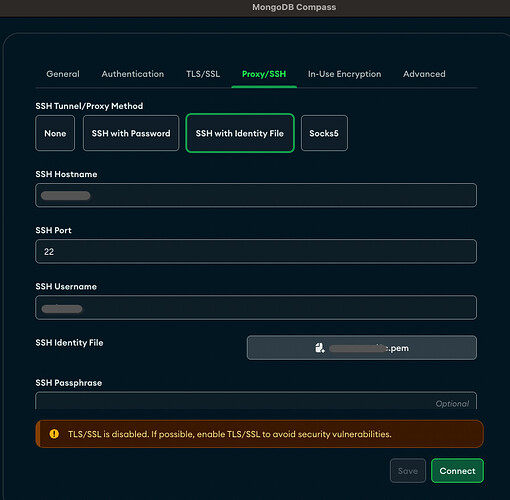Click the TLS/SSL is disabled warning text

coord(230,434)
